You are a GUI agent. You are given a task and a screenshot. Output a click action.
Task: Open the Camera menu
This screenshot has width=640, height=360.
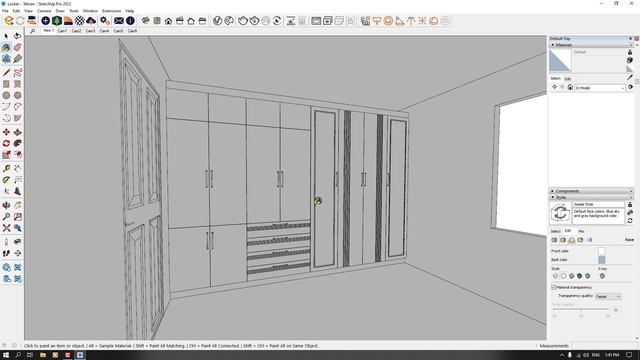(x=44, y=11)
